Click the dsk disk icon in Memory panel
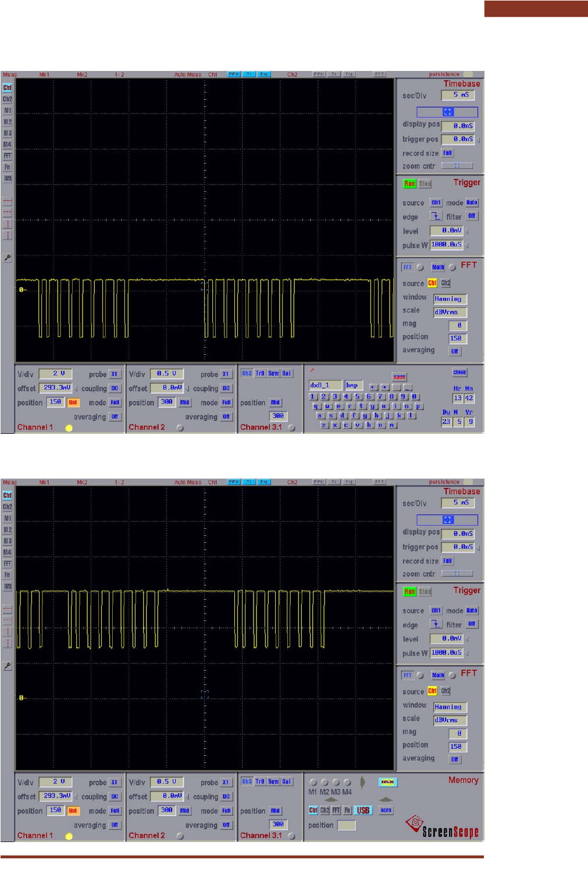Screen dimensions: 588x888 pyautogui.click(x=386, y=782)
